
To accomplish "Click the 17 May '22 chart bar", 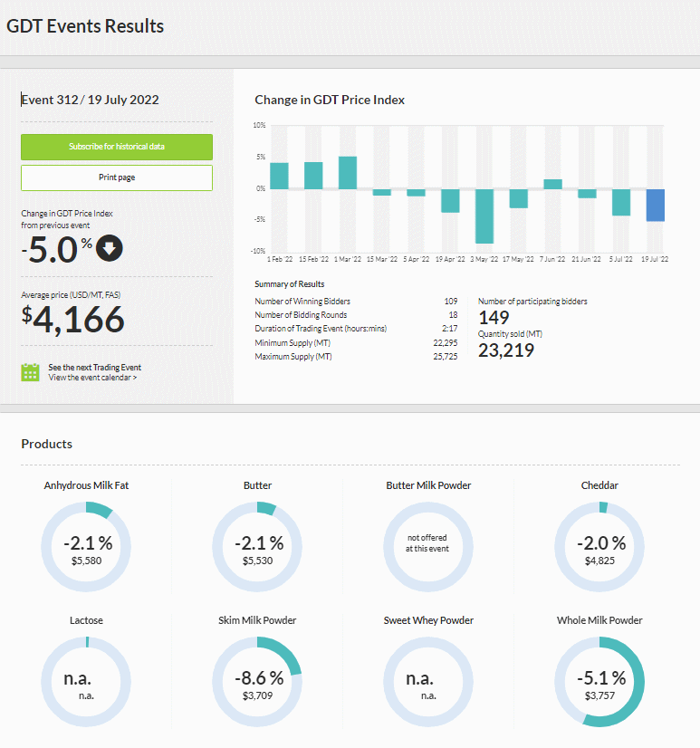I will pyautogui.click(x=519, y=198).
